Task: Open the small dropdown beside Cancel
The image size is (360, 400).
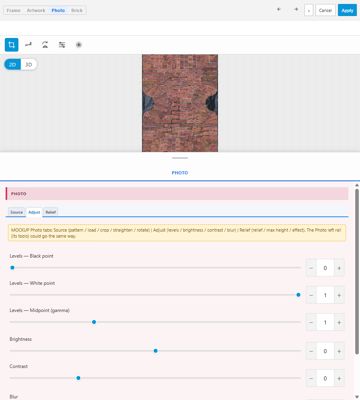Action: coord(309,10)
